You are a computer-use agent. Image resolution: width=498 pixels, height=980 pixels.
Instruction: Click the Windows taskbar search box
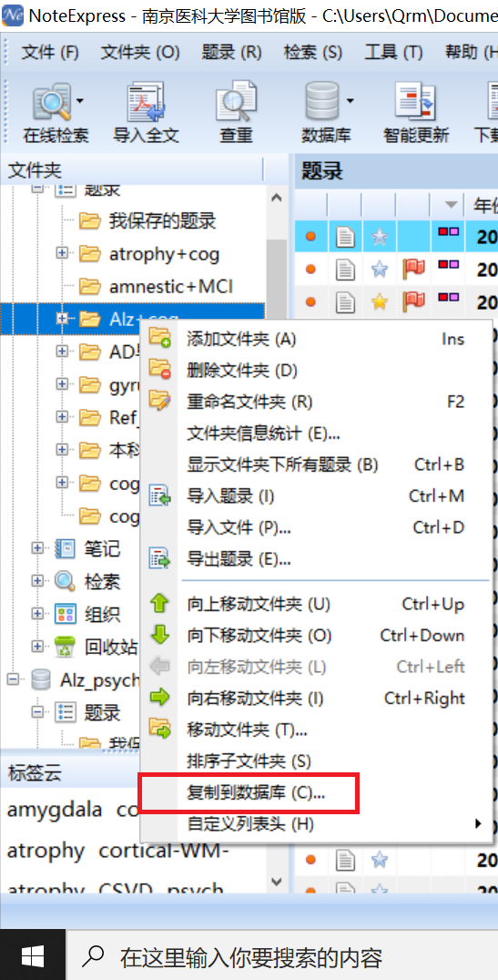282,955
